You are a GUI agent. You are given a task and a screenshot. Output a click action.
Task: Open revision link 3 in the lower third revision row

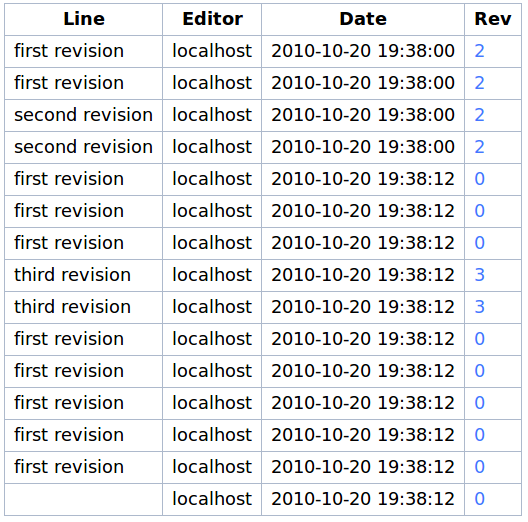[x=479, y=307]
